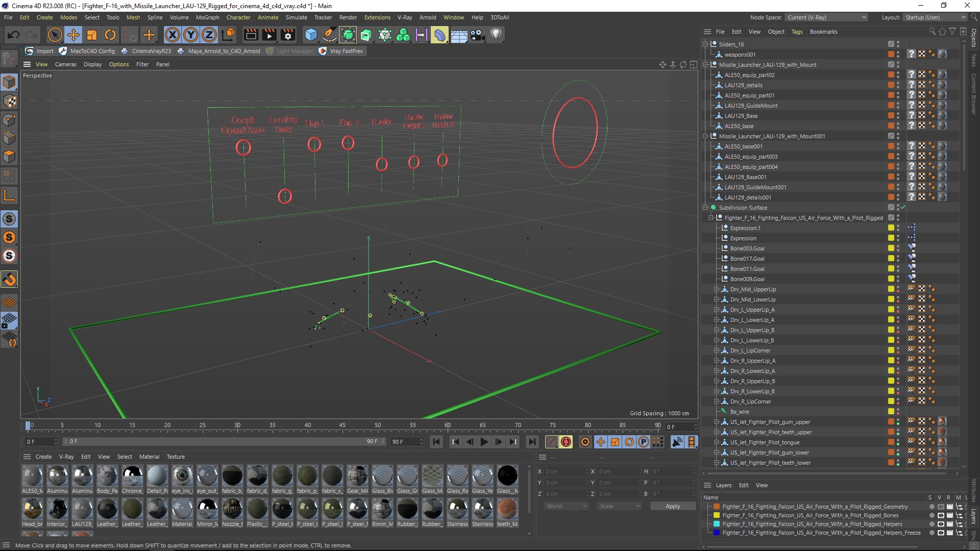Click the Vray FastPrev button

coord(341,51)
